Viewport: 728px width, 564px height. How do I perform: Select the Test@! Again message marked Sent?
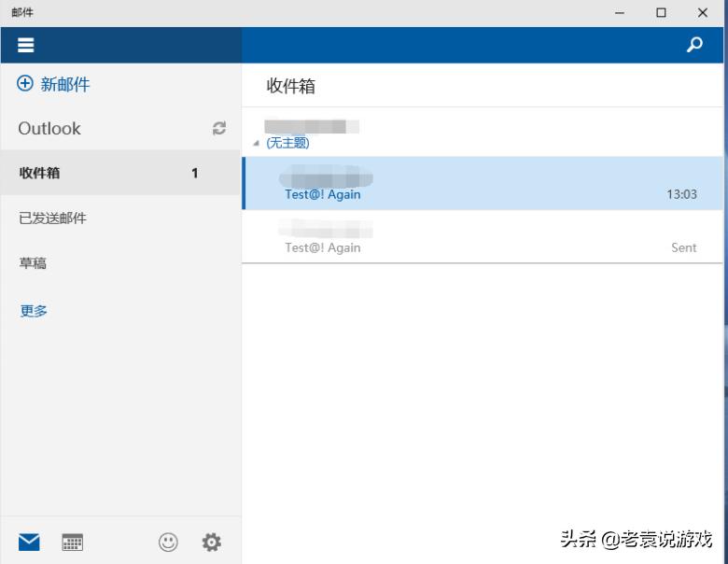pos(483,236)
